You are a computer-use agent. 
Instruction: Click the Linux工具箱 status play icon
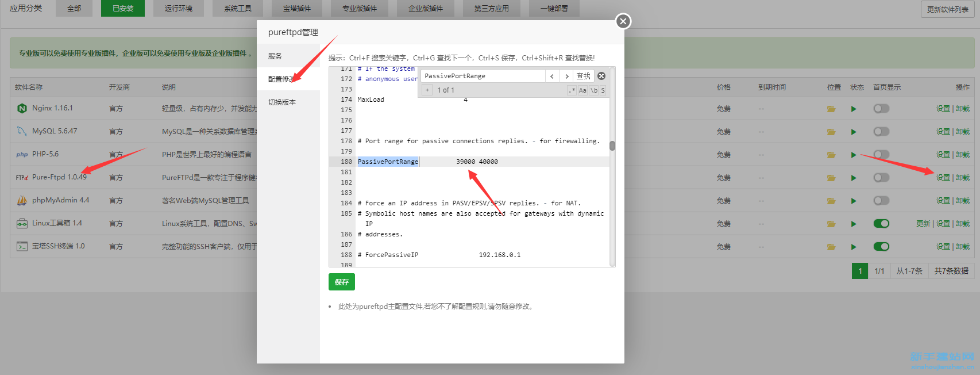click(x=854, y=224)
